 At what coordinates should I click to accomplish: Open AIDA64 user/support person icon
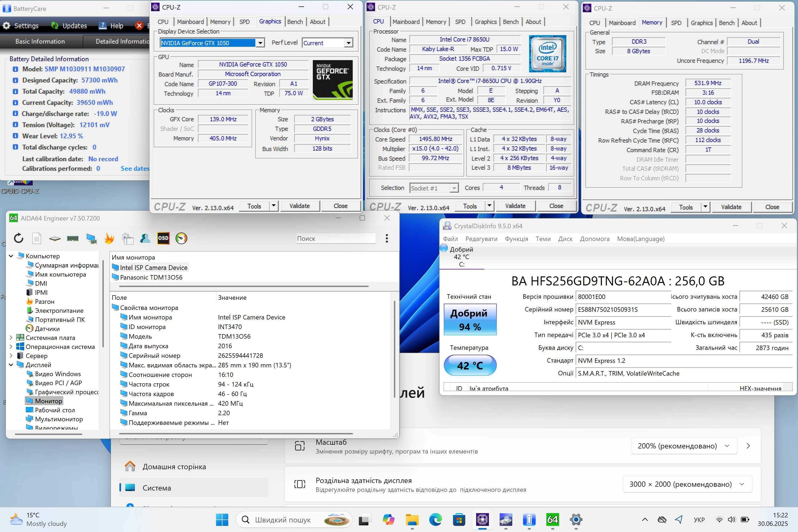tap(145, 238)
